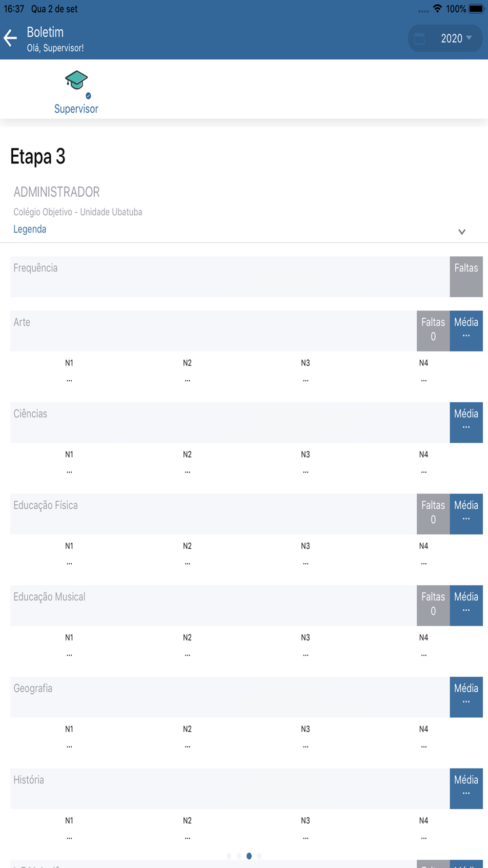Open the 2020 year dropdown
Image resolution: width=488 pixels, height=868 pixels.
tap(456, 39)
